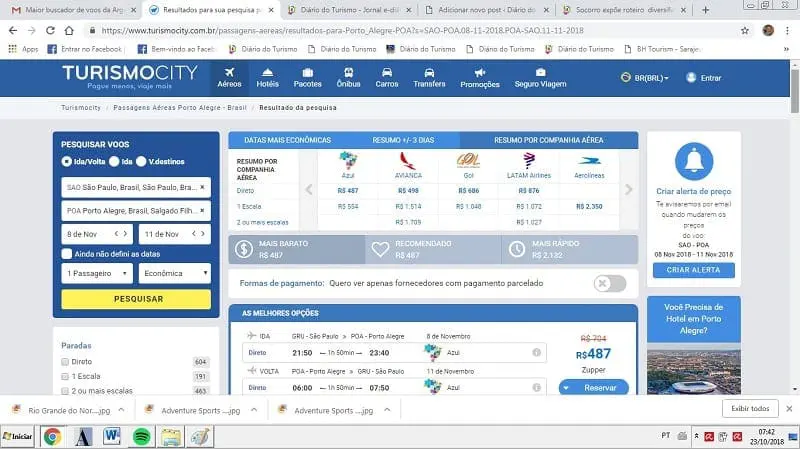
Task: Open Word from the taskbar
Action: 111,437
